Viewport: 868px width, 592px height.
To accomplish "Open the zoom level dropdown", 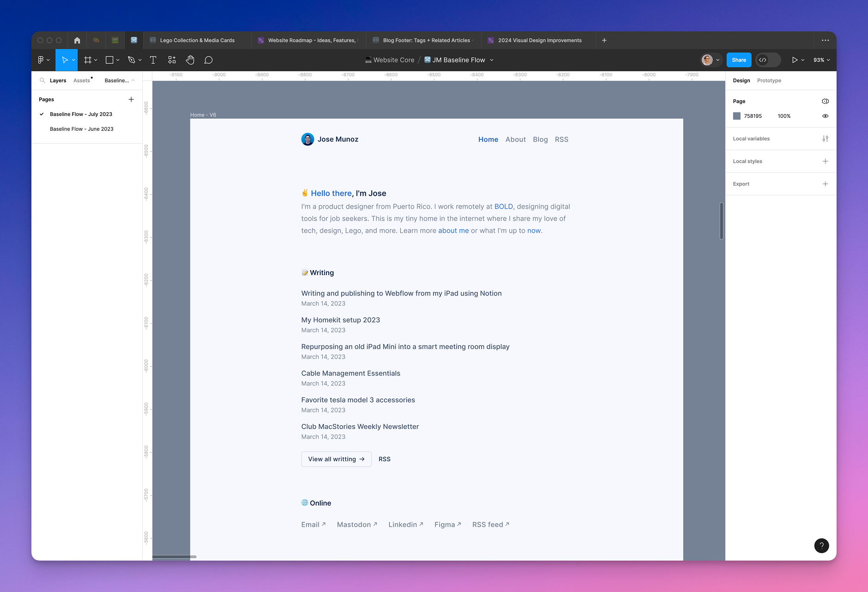I will (x=821, y=60).
